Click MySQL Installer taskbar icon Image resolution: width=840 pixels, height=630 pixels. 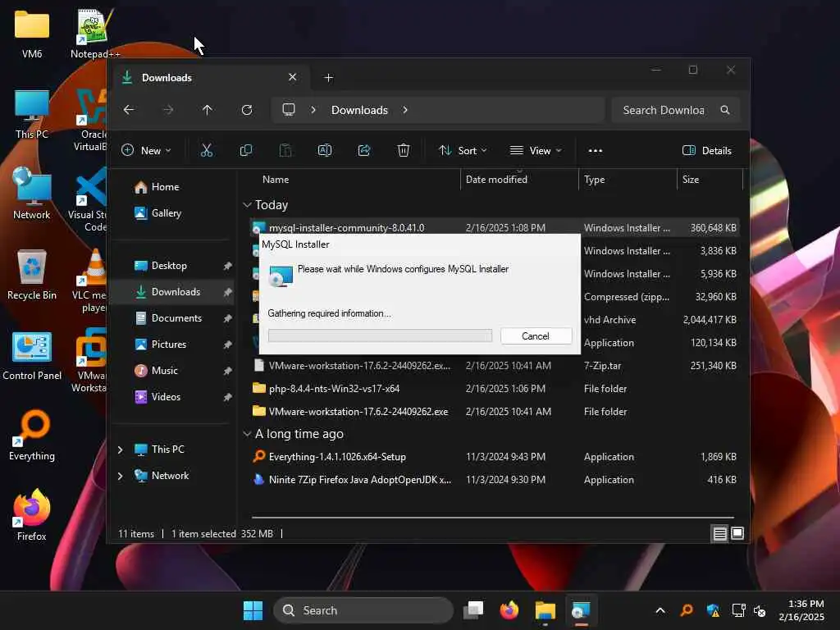tap(581, 610)
